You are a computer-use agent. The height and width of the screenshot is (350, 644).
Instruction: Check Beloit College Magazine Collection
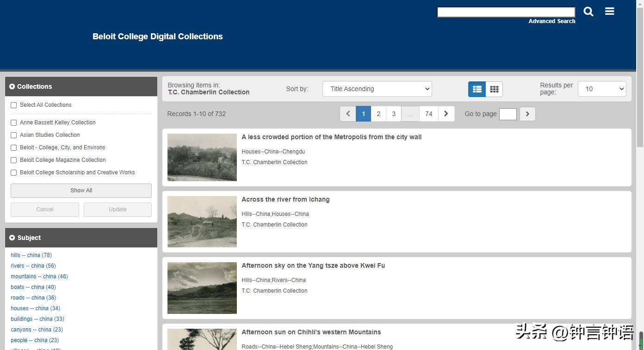point(14,160)
